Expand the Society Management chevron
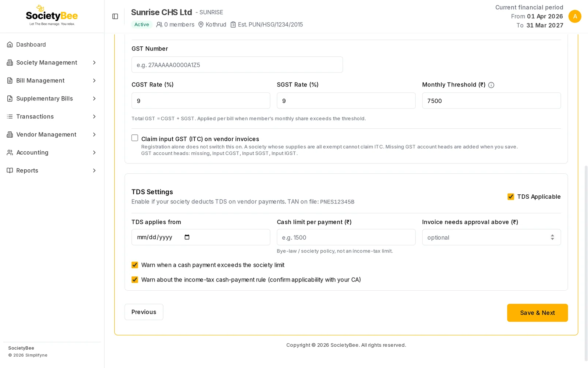This screenshot has width=588, height=368. pyautogui.click(x=94, y=63)
